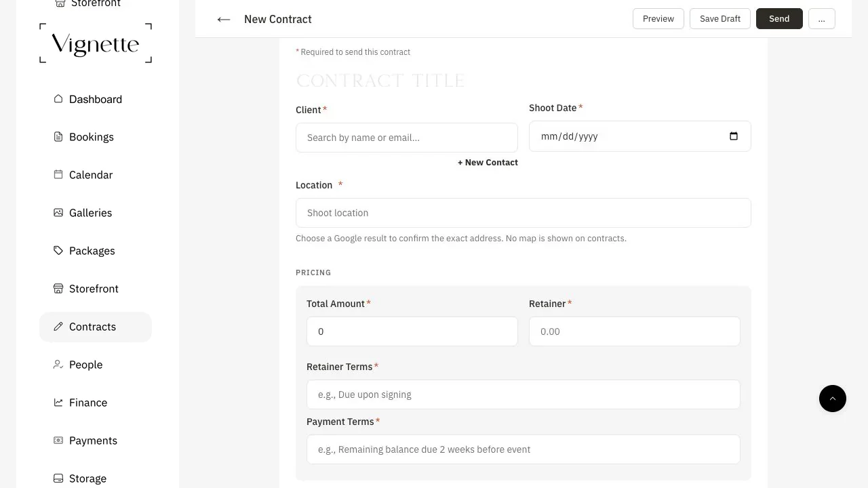Click the Preview button
868x488 pixels.
click(658, 19)
